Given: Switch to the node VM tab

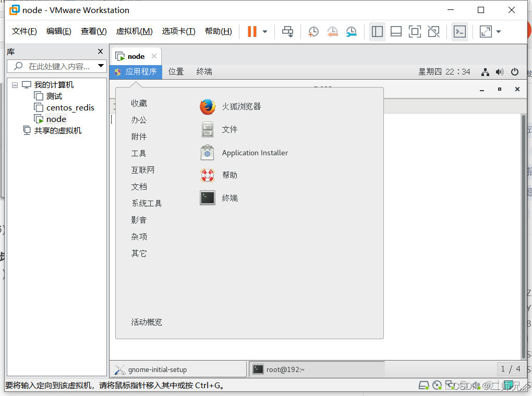Looking at the screenshot, I should tap(136, 56).
